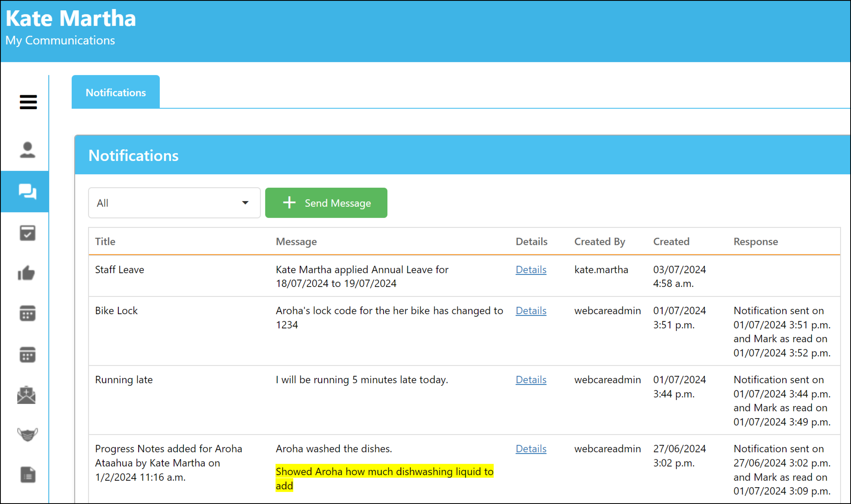
Task: Select the Bike Lock title cell
Action: [x=116, y=311]
